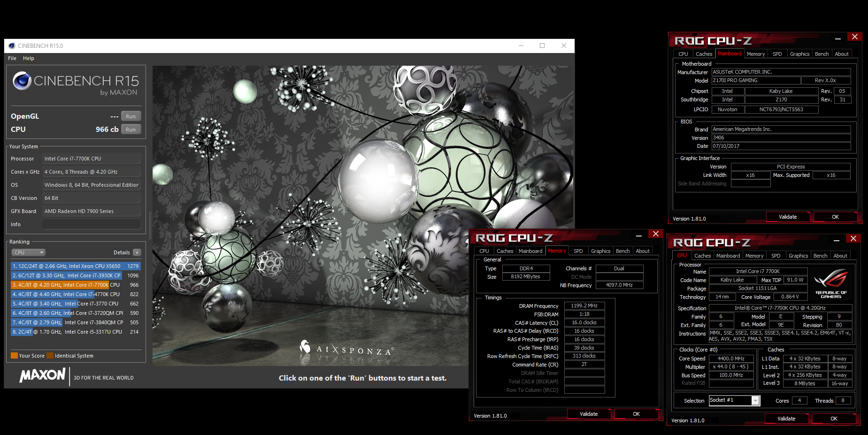This screenshot has width=868, height=435.
Task: Select Memory tab in Mainboard window
Action: [756, 54]
